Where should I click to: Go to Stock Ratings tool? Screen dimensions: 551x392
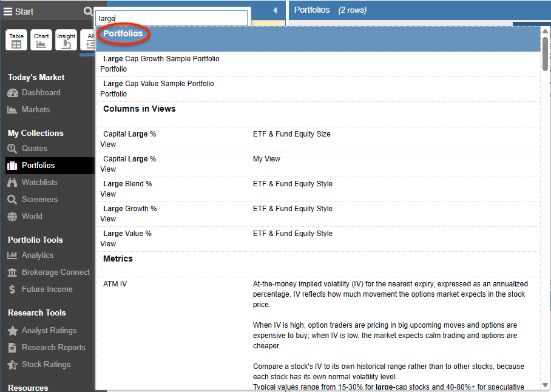(x=39, y=365)
